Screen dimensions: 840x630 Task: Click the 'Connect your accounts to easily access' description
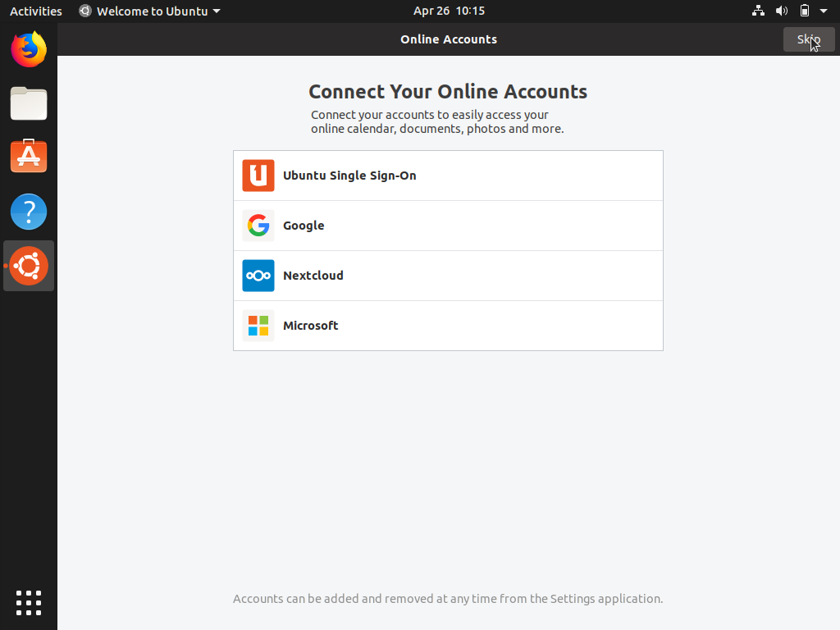coord(437,121)
